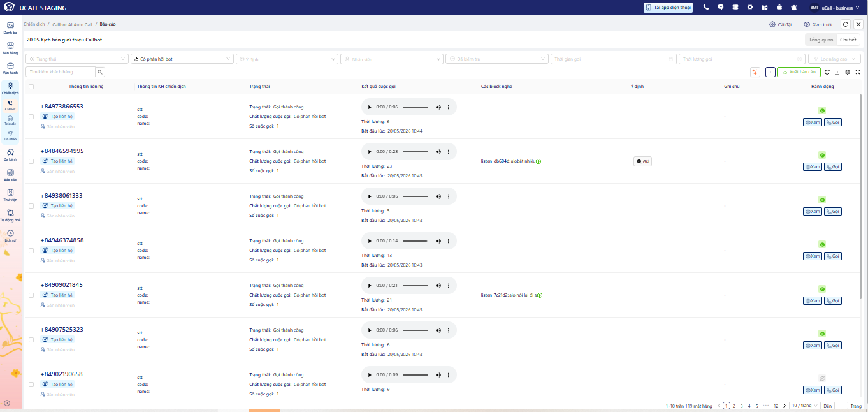Image resolution: width=868 pixels, height=412 pixels.
Task: Click the customer search magnifier icon
Action: point(101,72)
